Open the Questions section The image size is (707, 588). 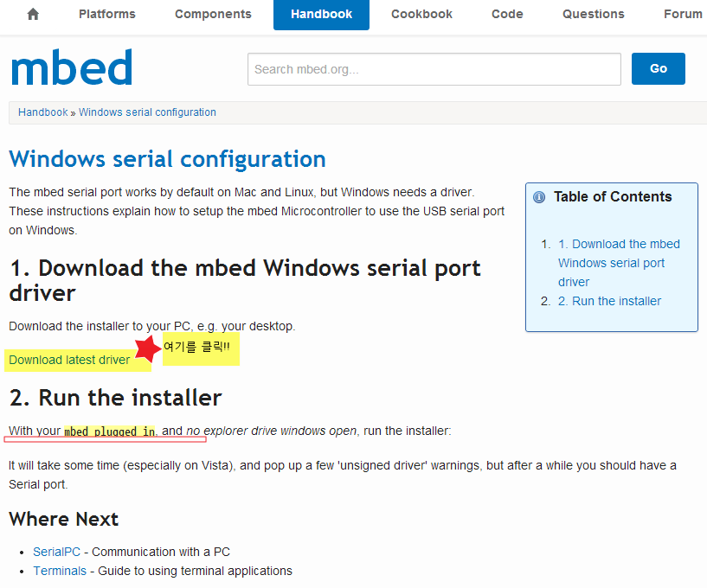594,15
